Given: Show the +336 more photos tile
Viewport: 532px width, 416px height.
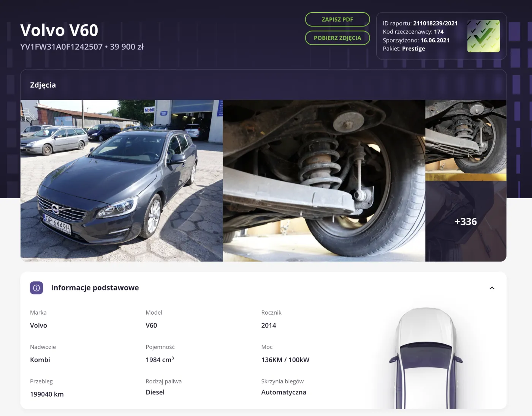Looking at the screenshot, I should [x=466, y=221].
